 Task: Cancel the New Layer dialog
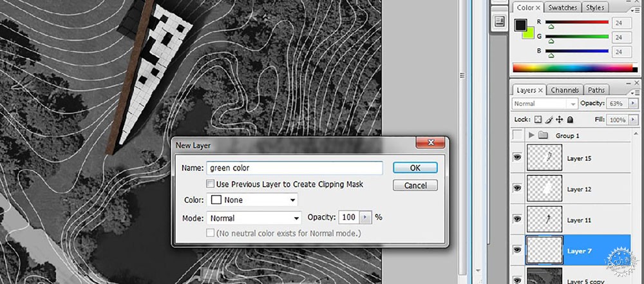tap(415, 185)
